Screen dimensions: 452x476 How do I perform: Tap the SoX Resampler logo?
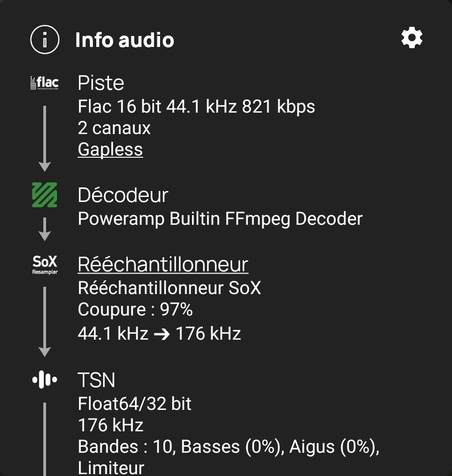(x=45, y=265)
